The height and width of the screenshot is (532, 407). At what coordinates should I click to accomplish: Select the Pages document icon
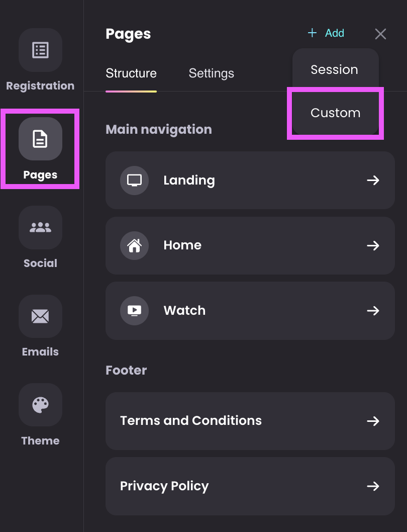(x=40, y=139)
